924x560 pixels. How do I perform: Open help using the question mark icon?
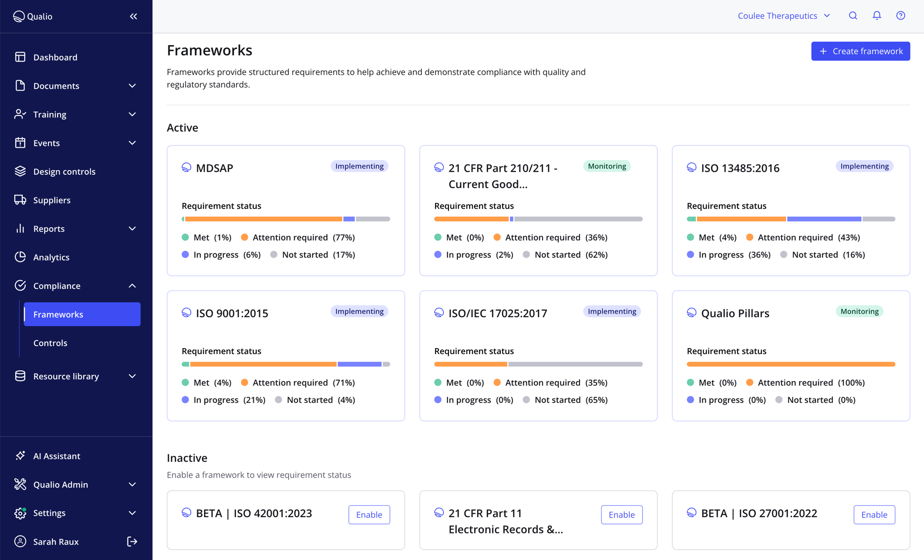pos(900,15)
